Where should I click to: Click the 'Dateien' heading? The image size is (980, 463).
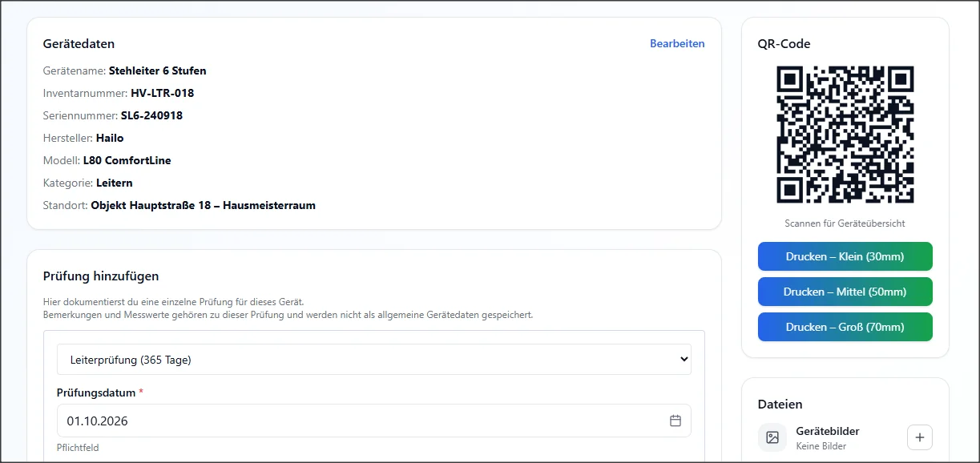coord(780,405)
